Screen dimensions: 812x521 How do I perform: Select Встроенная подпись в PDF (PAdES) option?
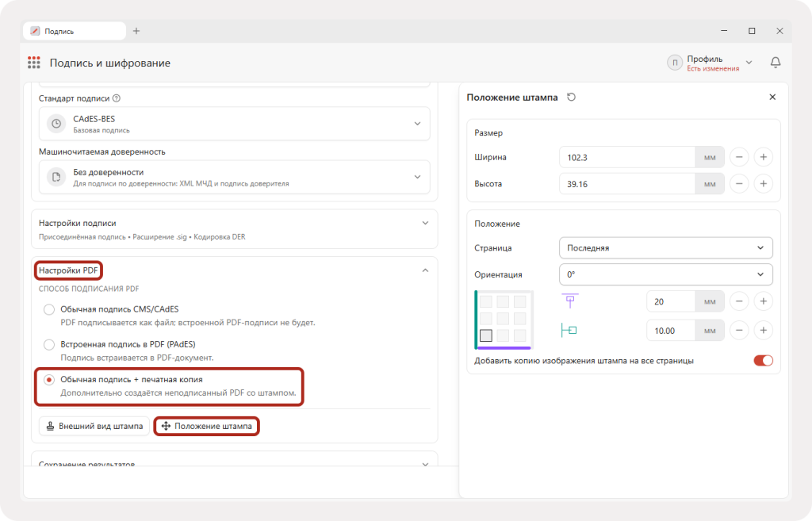coord(49,345)
